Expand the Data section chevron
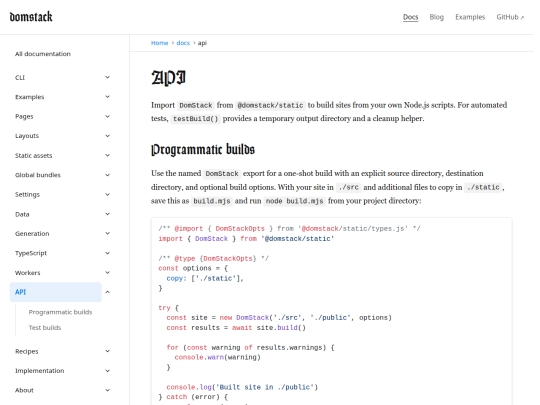This screenshot has height=405, width=540. pos(107,214)
